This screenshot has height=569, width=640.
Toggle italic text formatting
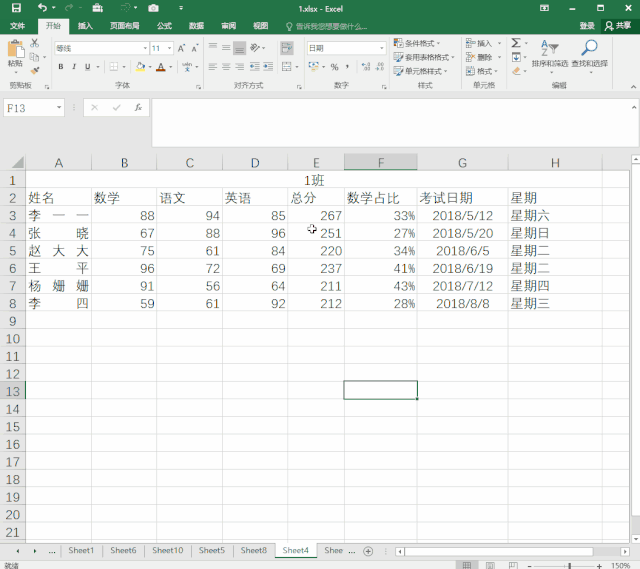pyautogui.click(x=73, y=67)
